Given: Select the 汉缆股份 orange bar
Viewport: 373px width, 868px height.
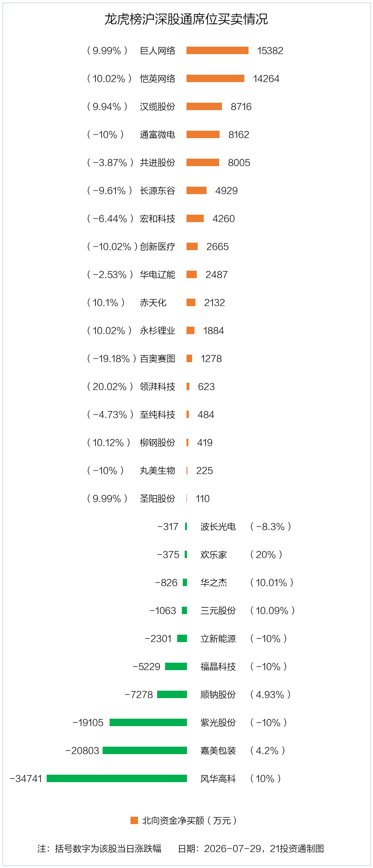Looking at the screenshot, I should point(204,106).
